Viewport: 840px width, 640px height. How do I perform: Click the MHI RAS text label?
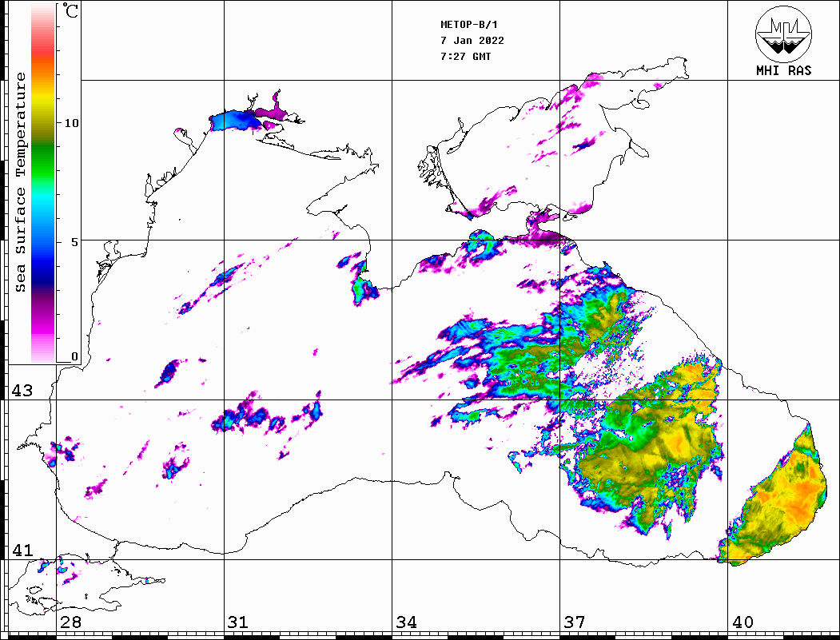coord(783,71)
